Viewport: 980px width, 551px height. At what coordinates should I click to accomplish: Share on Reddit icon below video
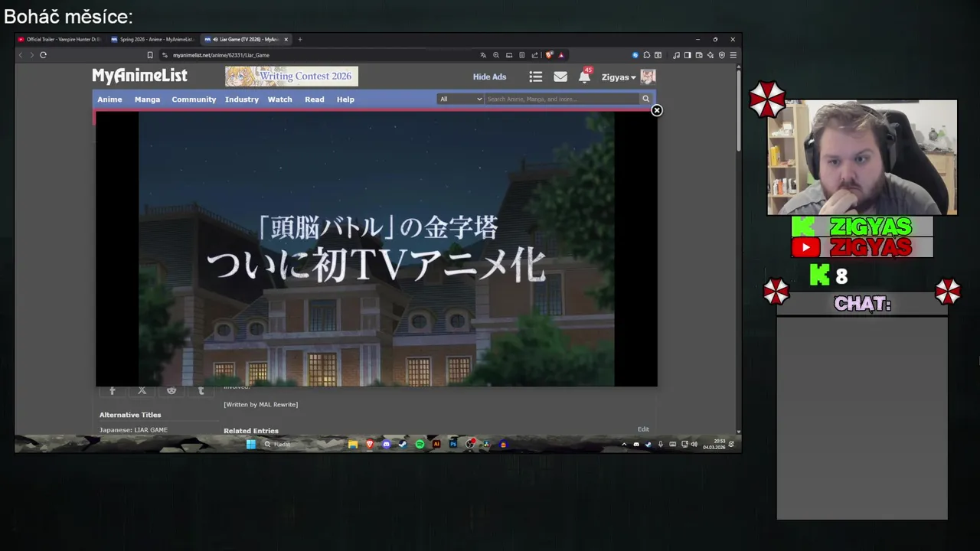[x=171, y=390]
